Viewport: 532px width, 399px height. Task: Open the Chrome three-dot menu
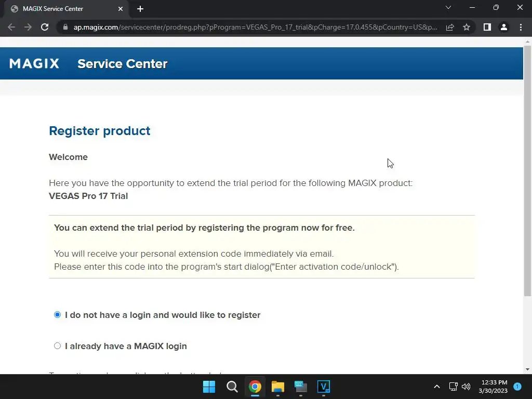(521, 27)
